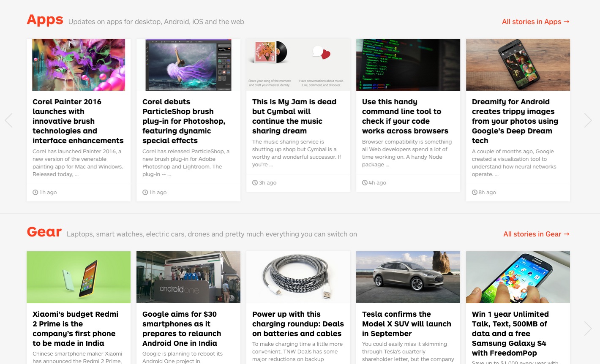Screen dimensions: 600x364
Task: Click the charging cable product image
Action: pyautogui.click(x=298, y=277)
